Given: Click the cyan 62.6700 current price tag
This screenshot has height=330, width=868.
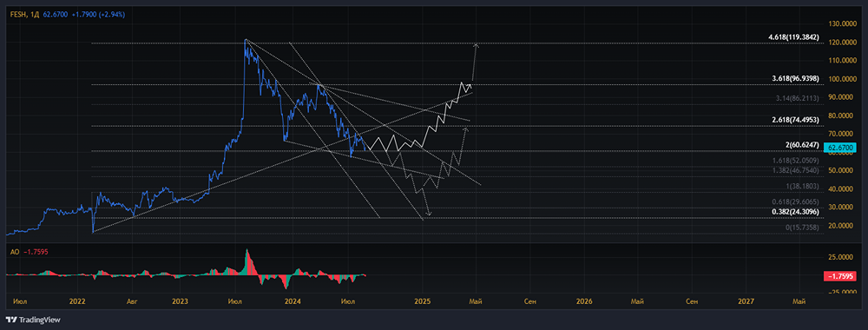Looking at the screenshot, I should 839,148.
